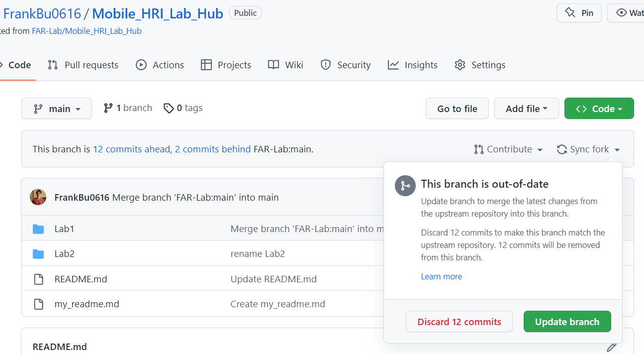Open the Actions tab
Screen dimensions: 644x354
tap(160, 65)
